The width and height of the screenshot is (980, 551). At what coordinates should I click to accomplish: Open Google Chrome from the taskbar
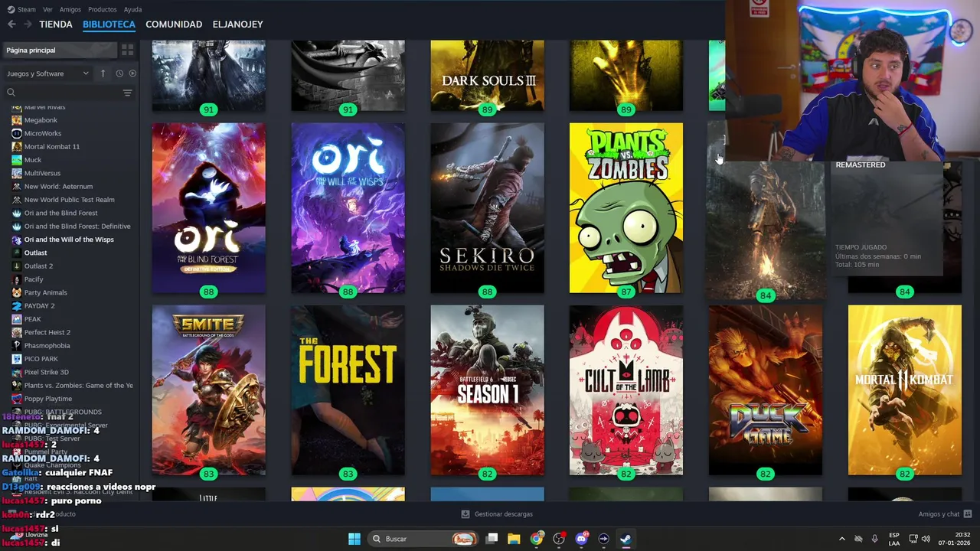point(537,539)
